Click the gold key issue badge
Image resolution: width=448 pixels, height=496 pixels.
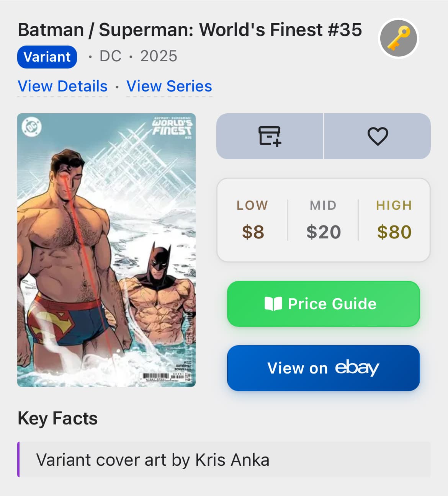(399, 38)
